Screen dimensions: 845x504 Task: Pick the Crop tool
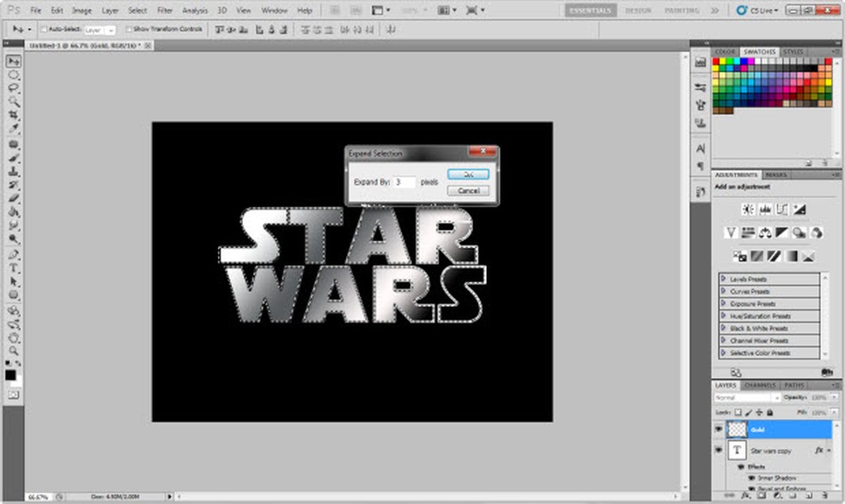[x=14, y=114]
